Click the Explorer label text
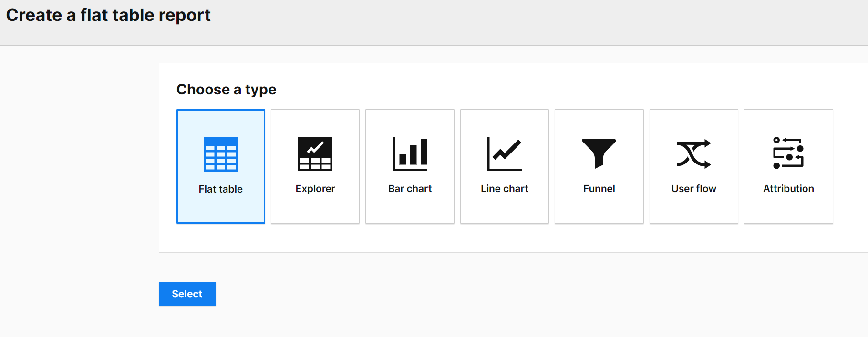 tap(315, 188)
